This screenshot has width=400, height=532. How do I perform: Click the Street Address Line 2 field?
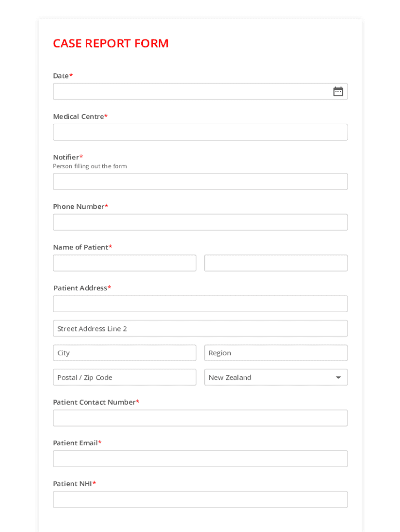click(x=200, y=328)
